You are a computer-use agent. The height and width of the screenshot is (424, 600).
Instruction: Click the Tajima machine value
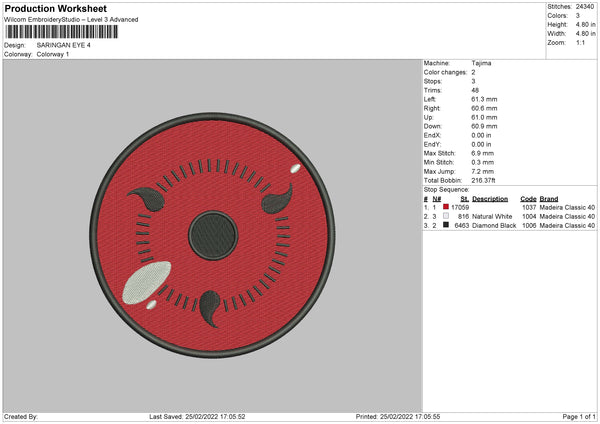click(x=481, y=63)
